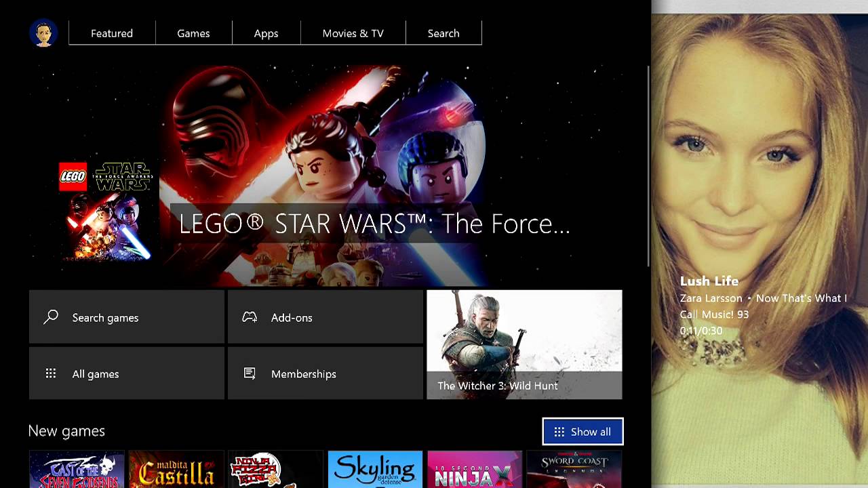This screenshot has height=488, width=868.
Task: Select the LEGO Star Wars box art
Action: pyautogui.click(x=106, y=211)
